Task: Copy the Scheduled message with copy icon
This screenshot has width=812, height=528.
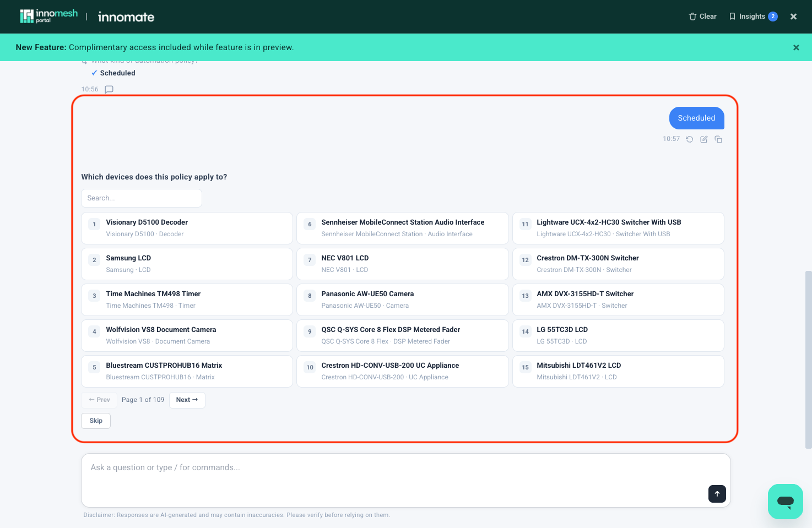Action: tap(718, 139)
